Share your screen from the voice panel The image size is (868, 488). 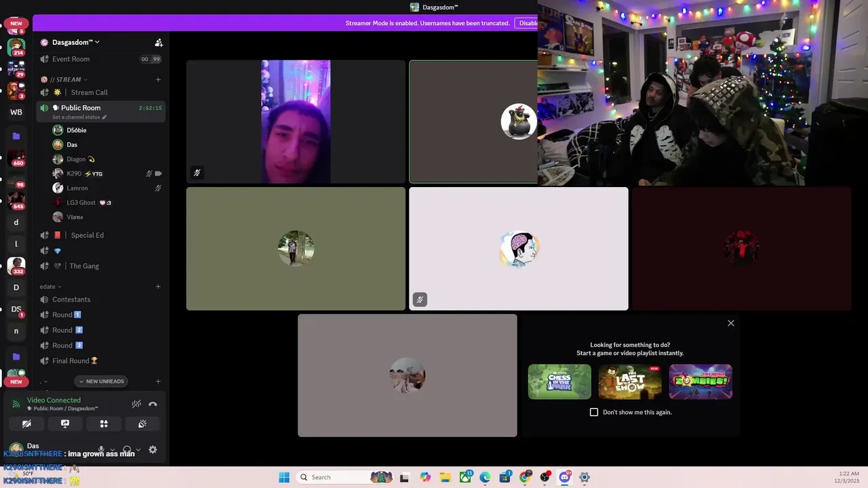pos(65,424)
